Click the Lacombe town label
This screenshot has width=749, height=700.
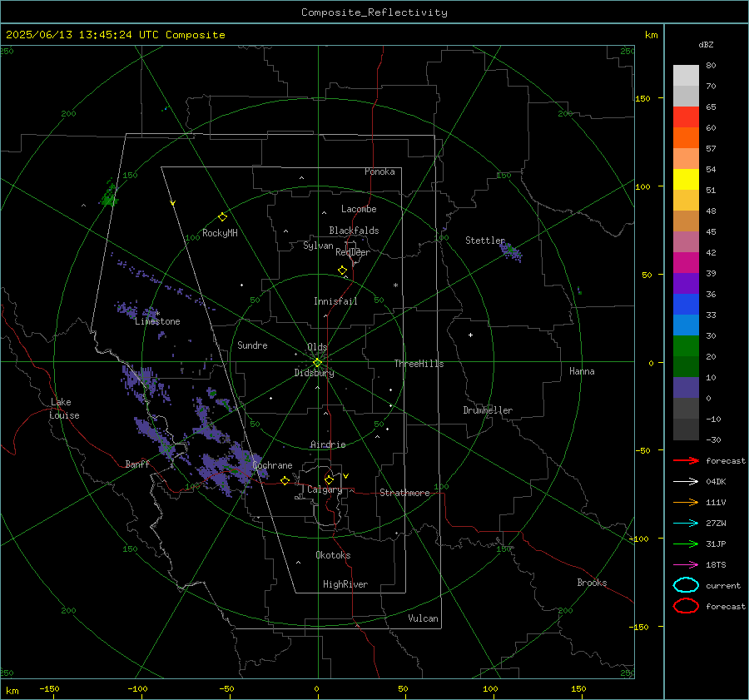[359, 209]
